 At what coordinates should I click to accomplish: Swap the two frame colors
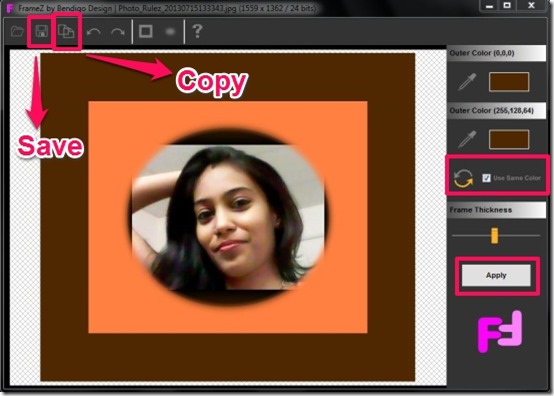[463, 178]
